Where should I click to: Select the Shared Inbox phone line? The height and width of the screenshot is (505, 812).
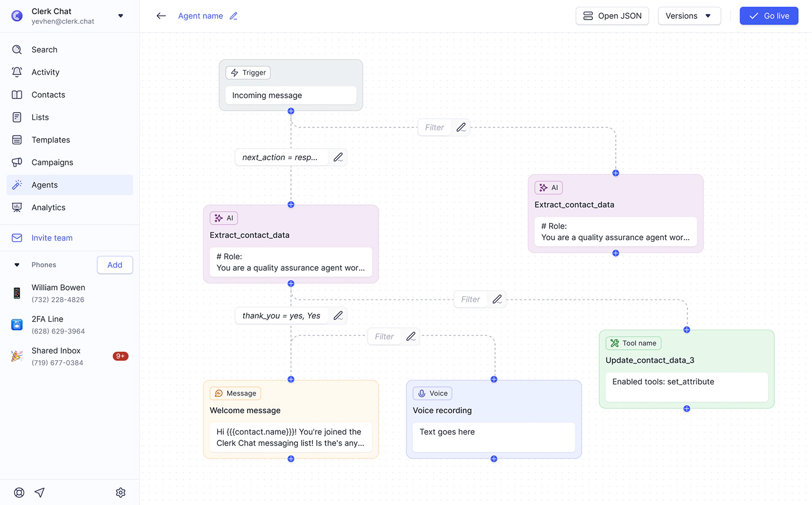point(56,356)
